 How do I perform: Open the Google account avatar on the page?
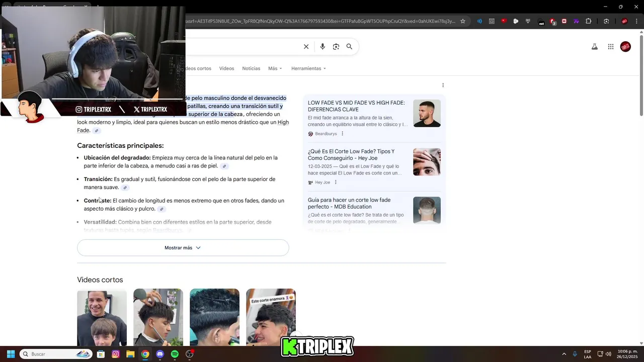click(x=625, y=47)
